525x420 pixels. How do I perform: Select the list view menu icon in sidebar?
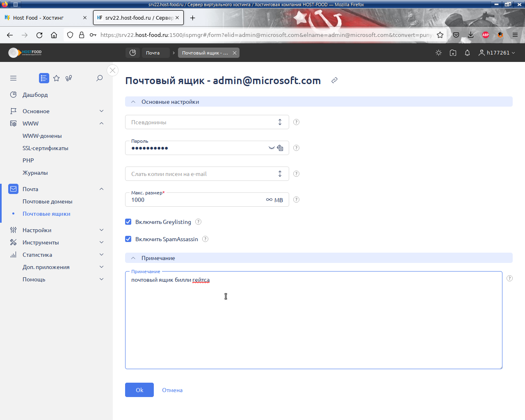(44, 78)
